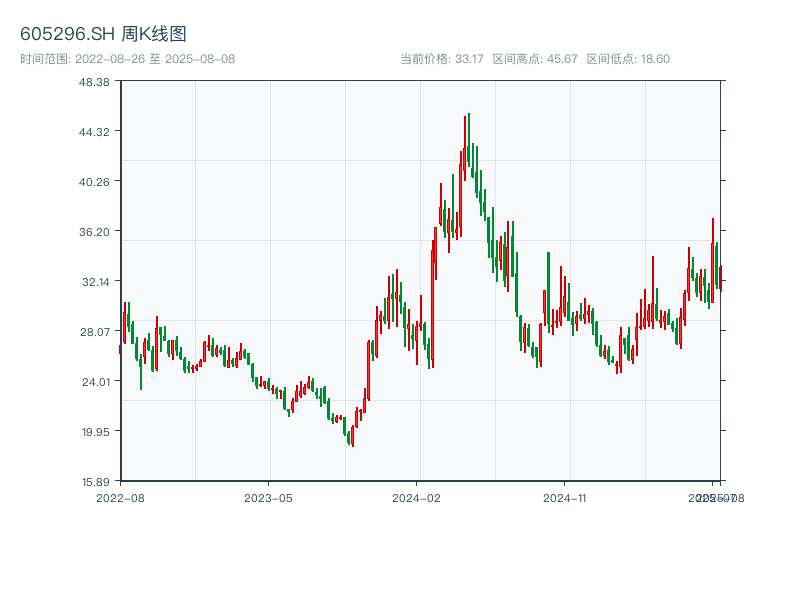Image resolution: width=800 pixels, height=600 pixels.
Task: Click the 2023-05 x-axis label
Action: (x=268, y=498)
